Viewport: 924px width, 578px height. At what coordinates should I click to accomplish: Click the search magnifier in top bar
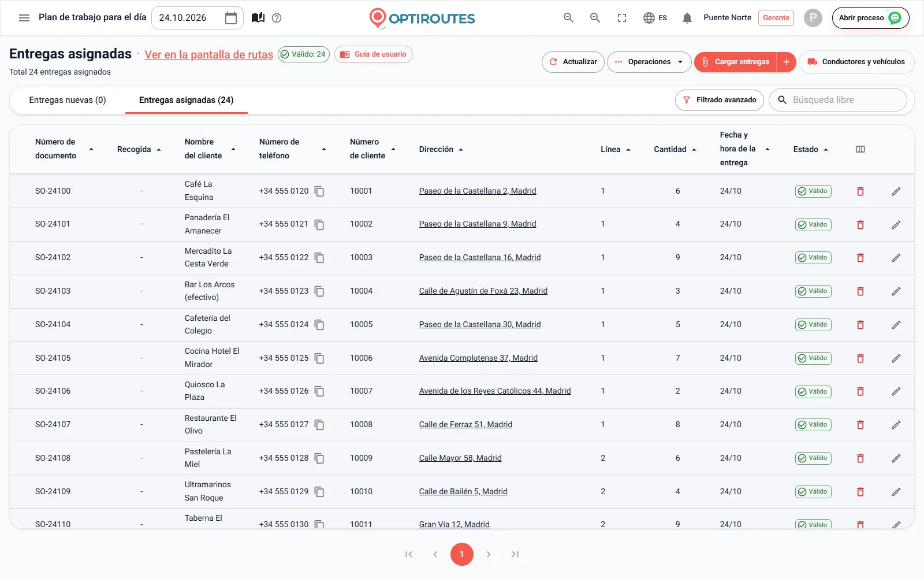click(569, 18)
